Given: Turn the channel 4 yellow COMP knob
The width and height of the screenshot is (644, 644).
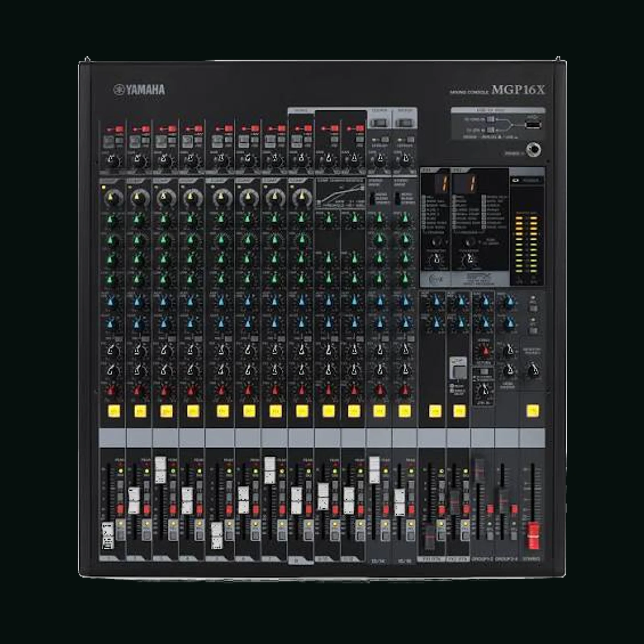Looking at the screenshot, I should click(x=192, y=198).
